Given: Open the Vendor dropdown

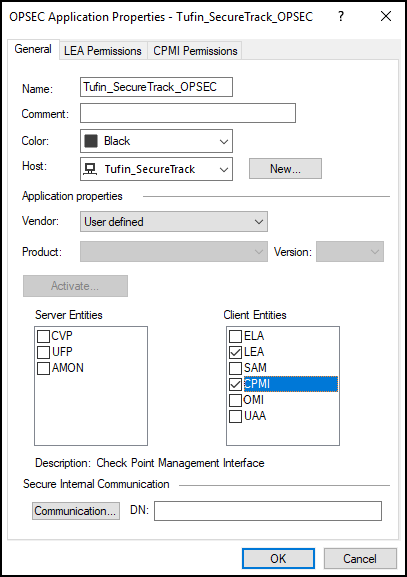Looking at the screenshot, I should [174, 222].
